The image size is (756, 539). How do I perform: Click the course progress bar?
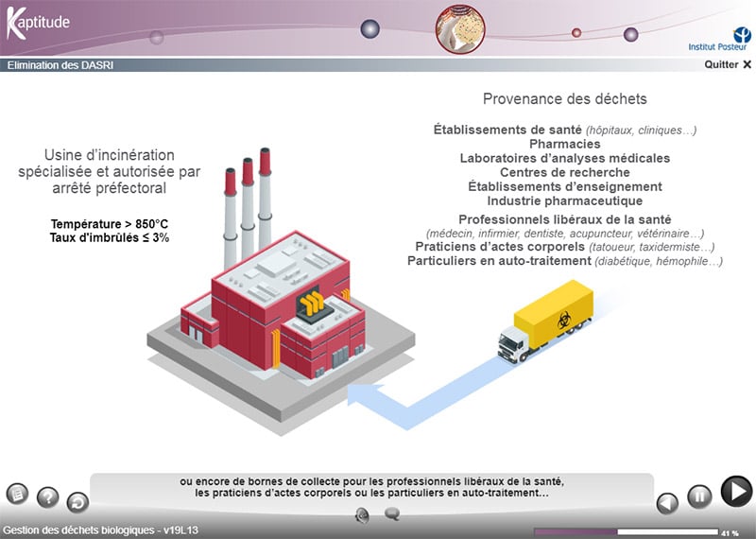point(625,531)
